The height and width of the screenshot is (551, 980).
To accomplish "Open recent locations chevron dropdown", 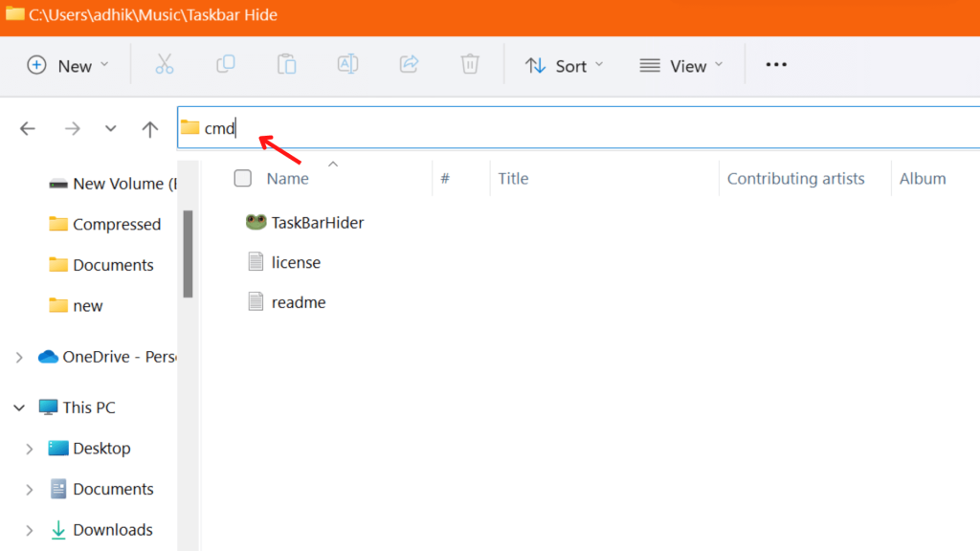I will click(x=111, y=129).
